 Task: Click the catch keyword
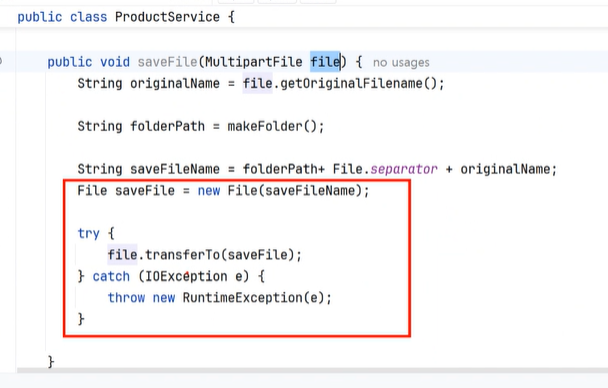pyautogui.click(x=111, y=276)
